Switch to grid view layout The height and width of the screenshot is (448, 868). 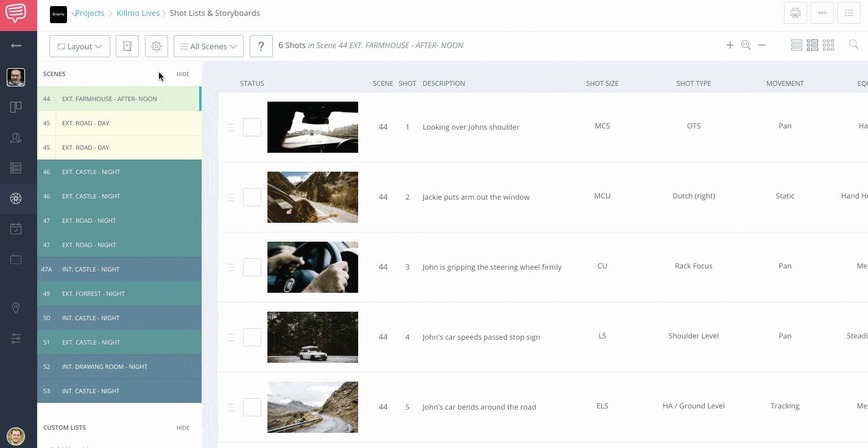pyautogui.click(x=828, y=44)
